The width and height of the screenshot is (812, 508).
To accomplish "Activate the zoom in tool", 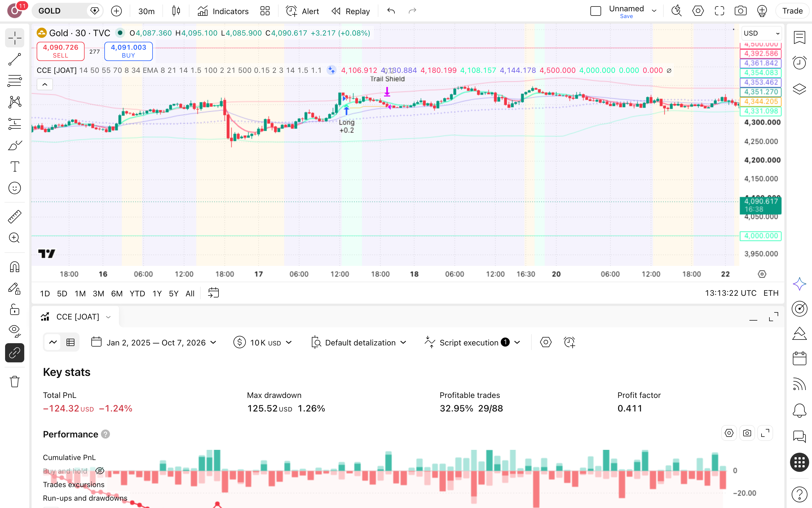I will click(x=15, y=238).
